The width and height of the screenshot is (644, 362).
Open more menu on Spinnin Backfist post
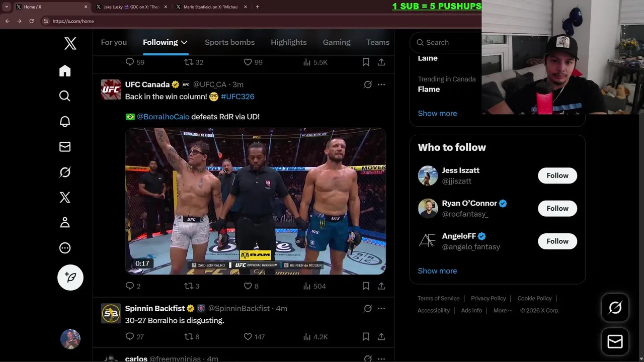click(381, 308)
